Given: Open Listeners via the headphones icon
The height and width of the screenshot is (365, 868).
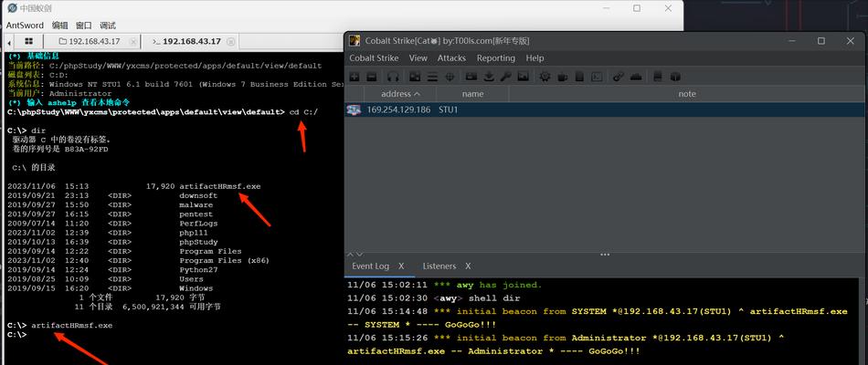Looking at the screenshot, I should (x=393, y=77).
